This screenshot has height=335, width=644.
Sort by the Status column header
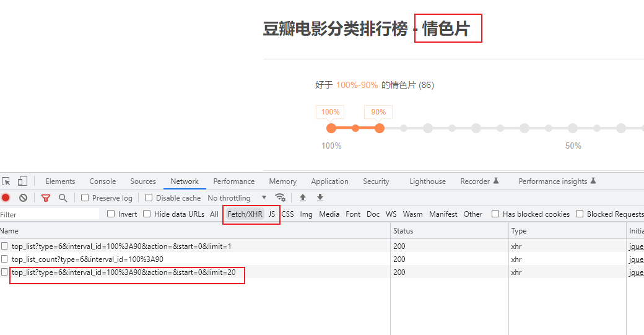pos(450,231)
